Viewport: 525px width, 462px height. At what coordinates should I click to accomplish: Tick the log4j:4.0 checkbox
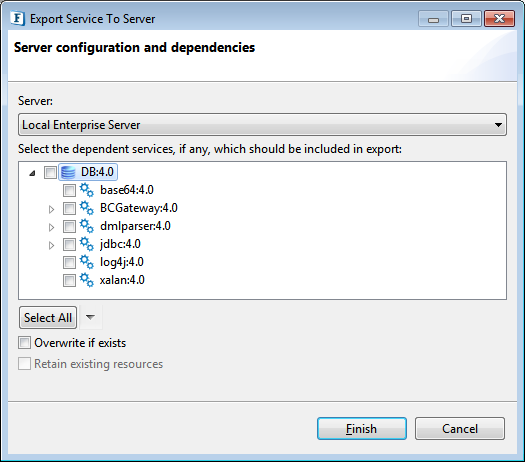coord(69,262)
